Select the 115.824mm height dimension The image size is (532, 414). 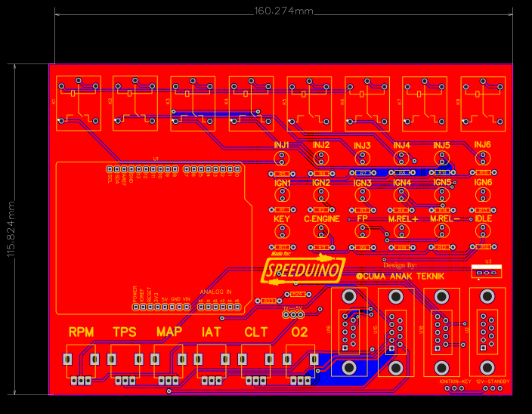pos(11,230)
